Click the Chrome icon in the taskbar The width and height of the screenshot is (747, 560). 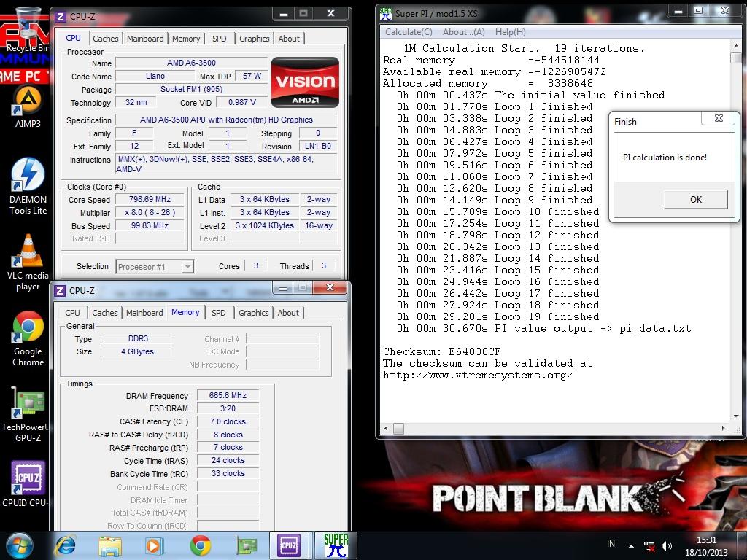pyautogui.click(x=200, y=545)
